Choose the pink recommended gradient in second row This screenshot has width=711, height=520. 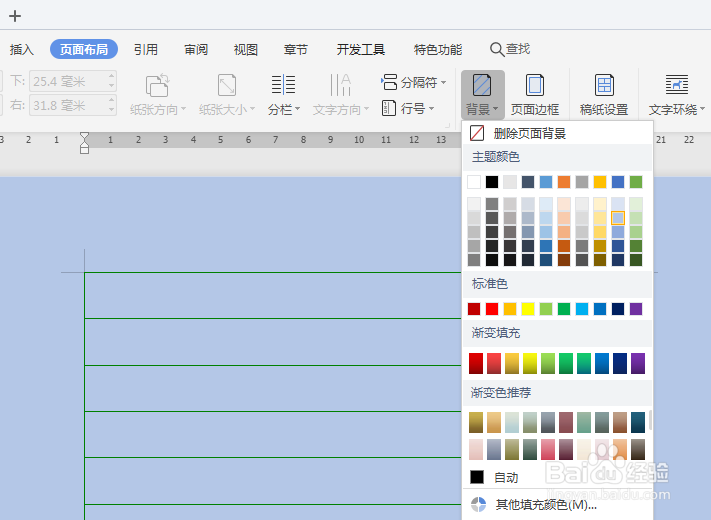[548, 449]
